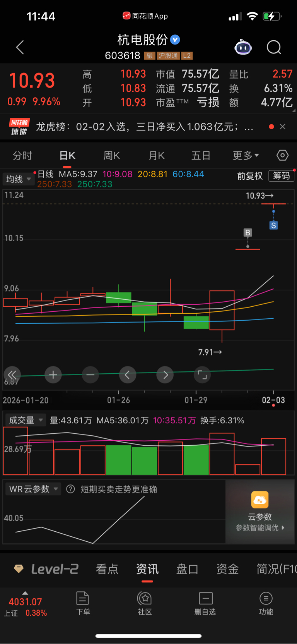Go back using the left arrow
The image size is (297, 644).
20,47
